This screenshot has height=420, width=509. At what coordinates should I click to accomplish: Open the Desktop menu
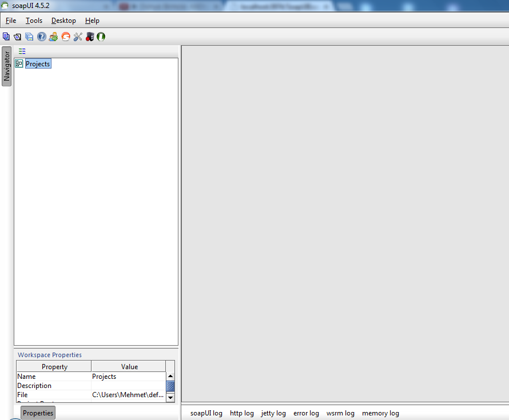63,21
